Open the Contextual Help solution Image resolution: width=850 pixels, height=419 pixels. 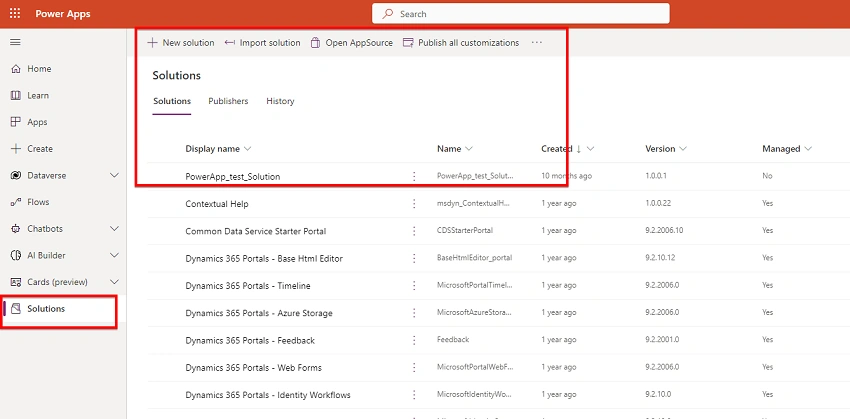click(217, 204)
